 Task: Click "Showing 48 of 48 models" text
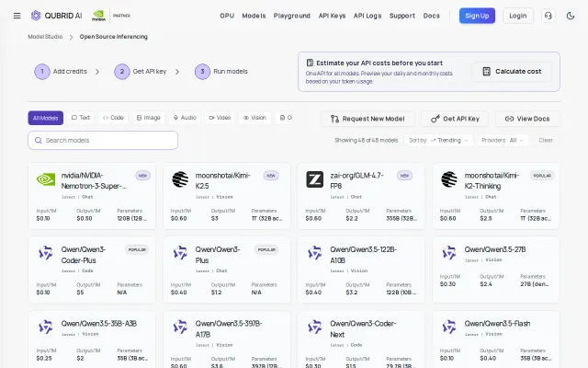click(367, 140)
